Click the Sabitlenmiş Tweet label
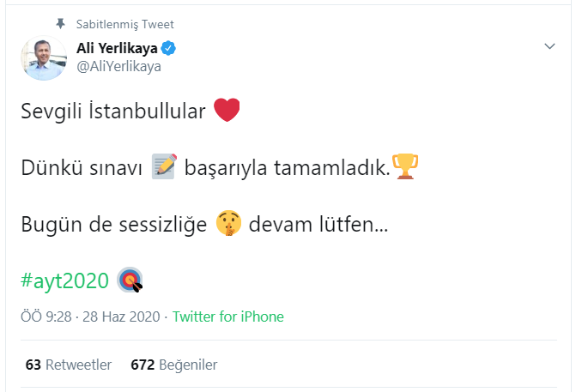 click(x=124, y=24)
